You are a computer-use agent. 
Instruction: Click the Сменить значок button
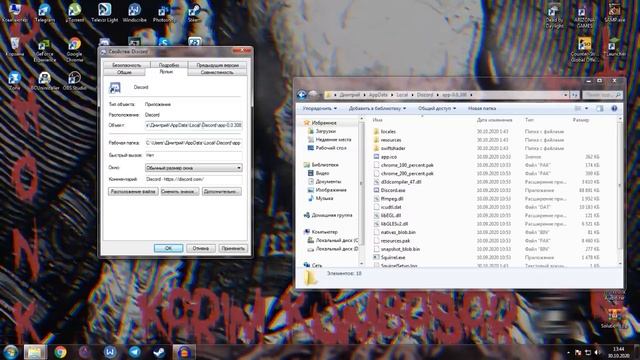180,191
